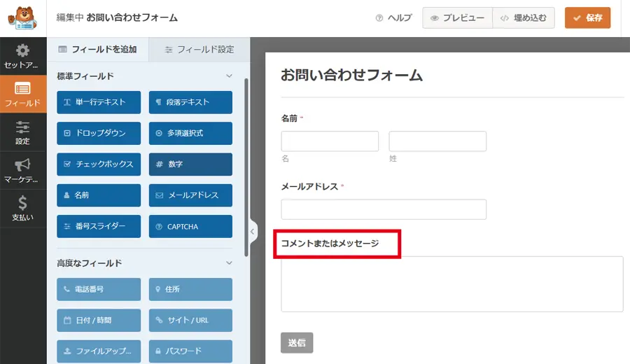630x364 pixels.
Task: Add a 多項選択式 field
Action: tap(190, 133)
